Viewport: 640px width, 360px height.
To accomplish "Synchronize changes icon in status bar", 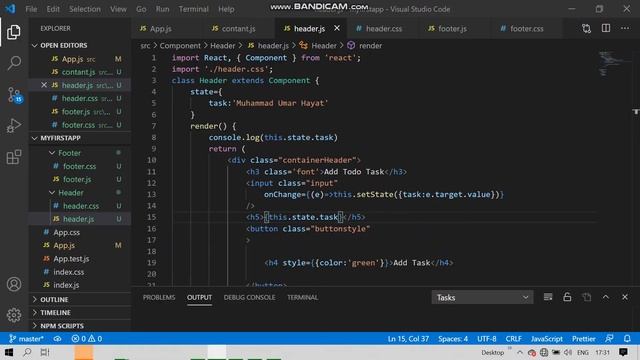I will click(x=58, y=339).
